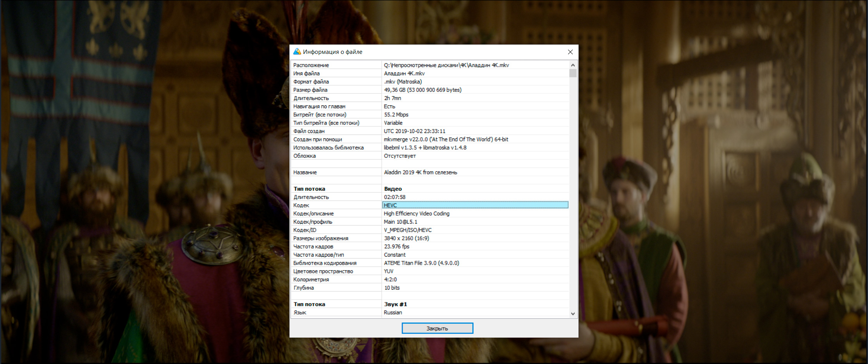Viewport: 868px width, 364px height.
Task: Select the Звук #1 stream header
Action: coord(395,304)
